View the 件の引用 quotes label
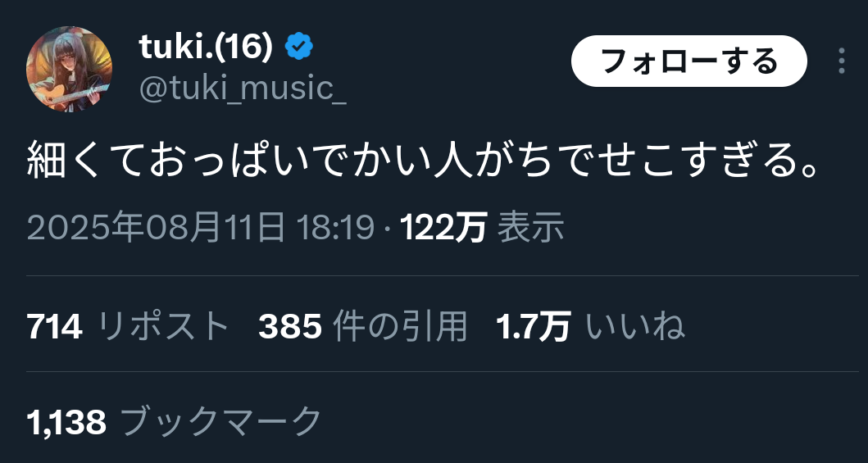The width and height of the screenshot is (868, 463). pos(401,326)
